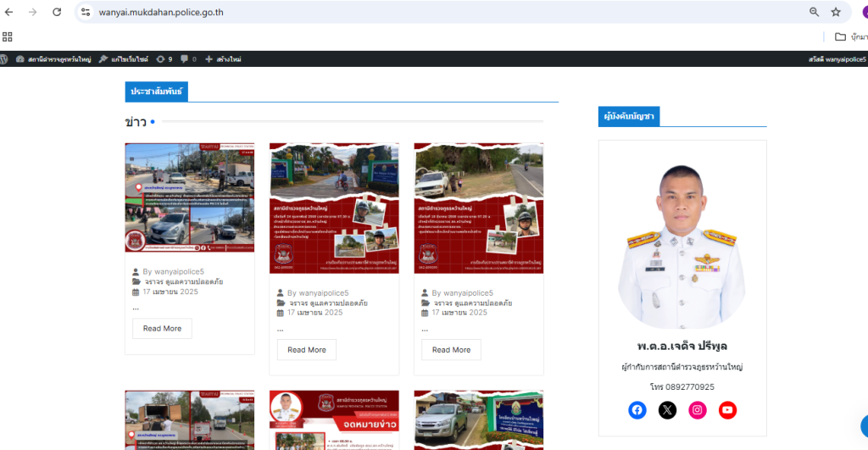The width and height of the screenshot is (868, 450).
Task: Click the Chrome apps grid icon
Action: [x=8, y=36]
